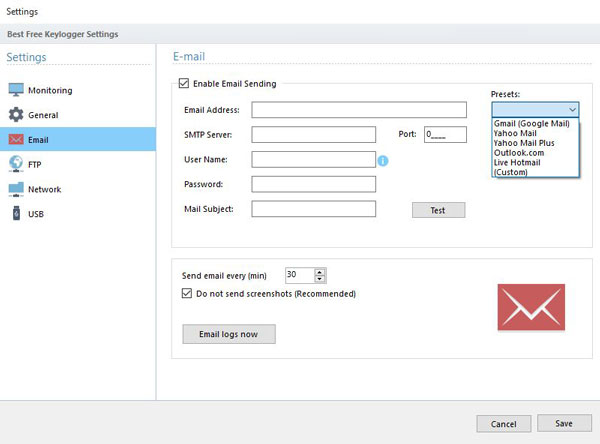Click the Network folder icon

point(16,189)
